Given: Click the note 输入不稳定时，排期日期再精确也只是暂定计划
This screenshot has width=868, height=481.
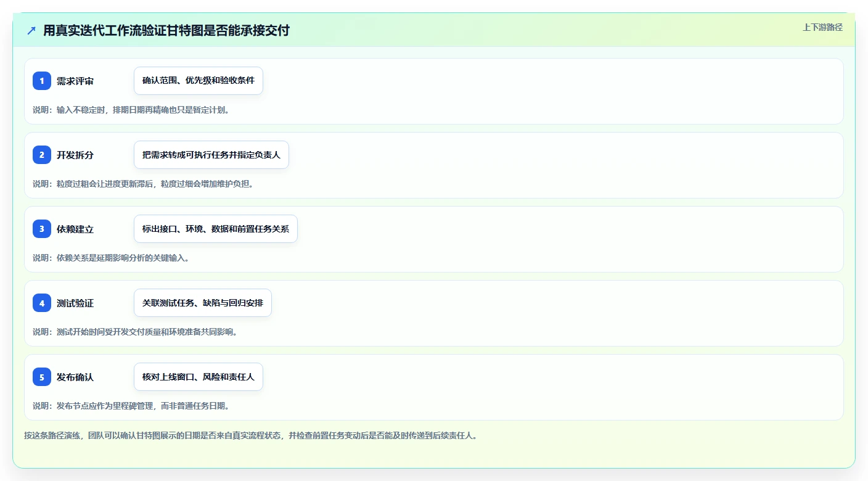Looking at the screenshot, I should tap(131, 110).
